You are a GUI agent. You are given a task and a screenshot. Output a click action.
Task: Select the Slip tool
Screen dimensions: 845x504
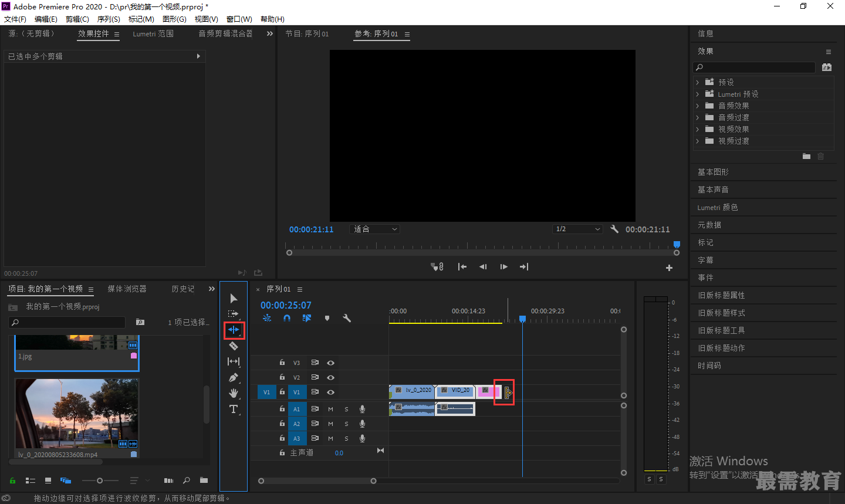coord(234,361)
